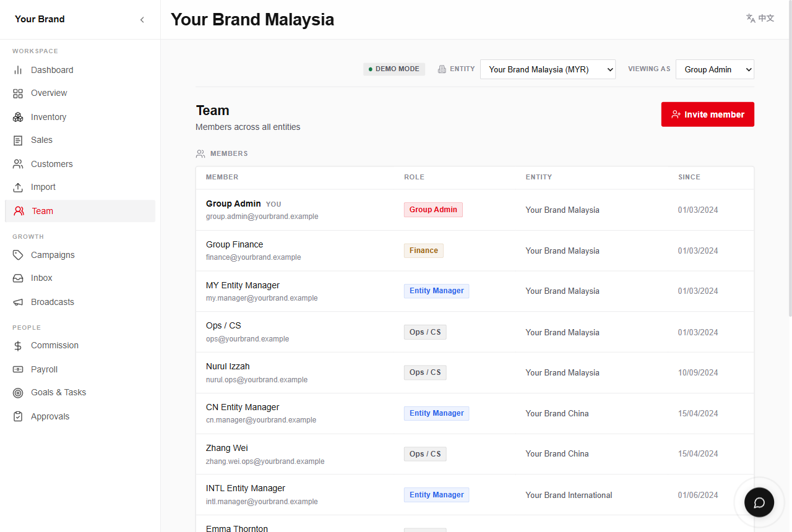
Task: Switch language to 中文
Action: [x=766, y=19]
